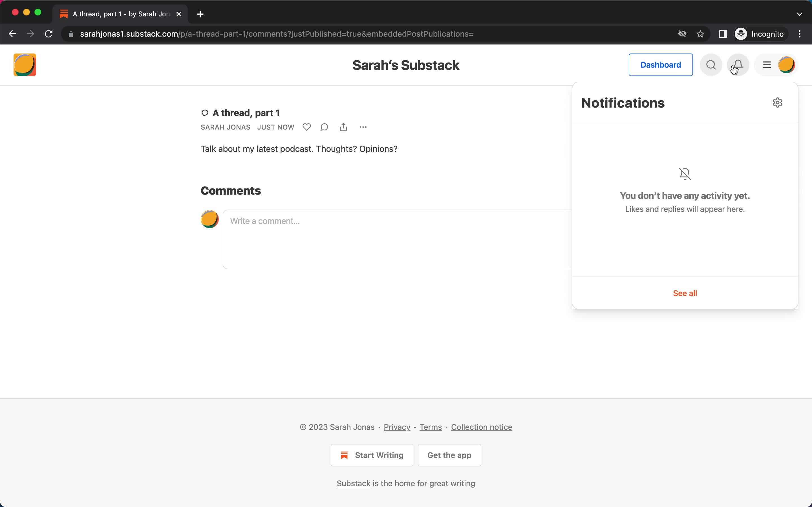Screen dimensions: 812x507
Task: Click the notification bell icon
Action: [x=738, y=65]
